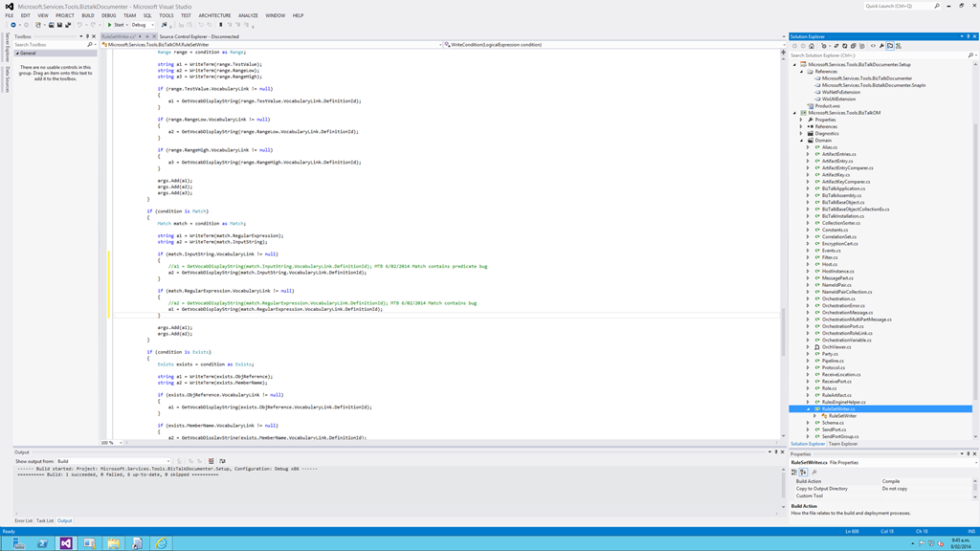
Task: Pin the Toolbox panel with auto-hide pin
Action: (x=87, y=36)
